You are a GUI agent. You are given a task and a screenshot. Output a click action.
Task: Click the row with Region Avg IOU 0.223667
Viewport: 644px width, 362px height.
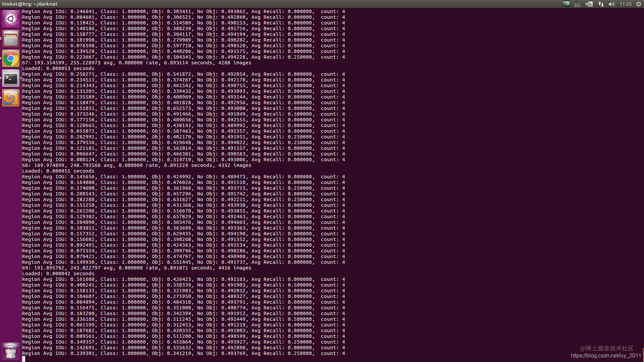(183, 57)
